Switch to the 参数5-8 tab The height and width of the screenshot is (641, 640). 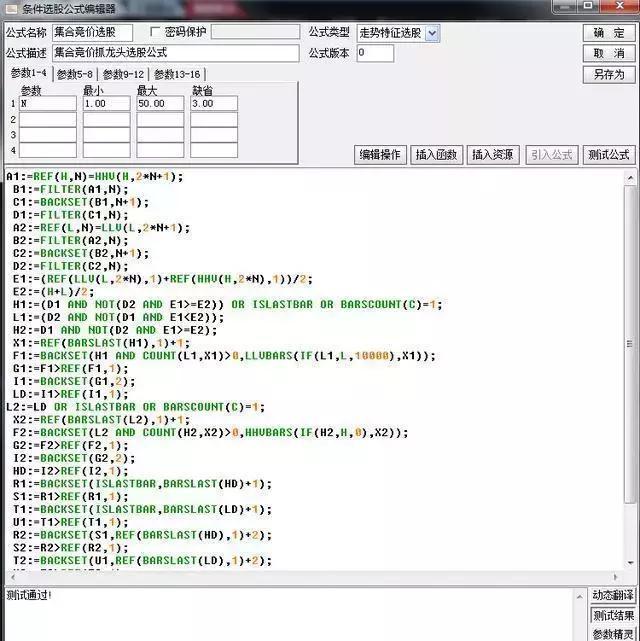pos(76,74)
